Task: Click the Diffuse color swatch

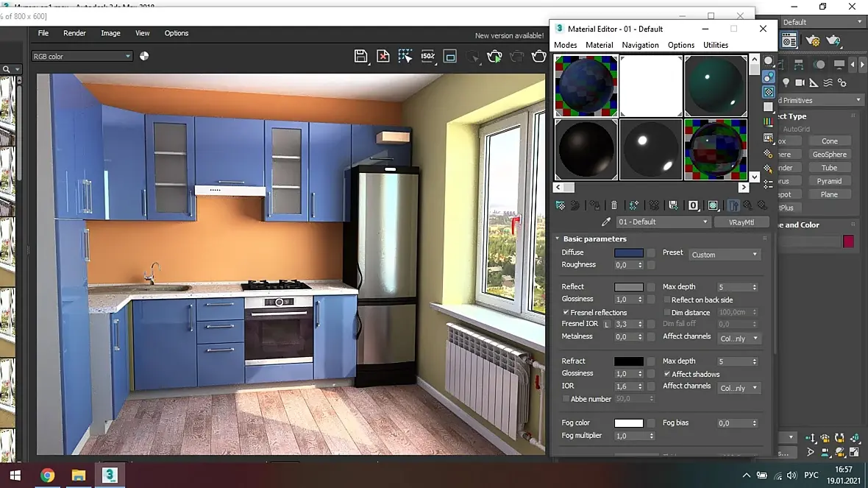Action: pyautogui.click(x=628, y=253)
